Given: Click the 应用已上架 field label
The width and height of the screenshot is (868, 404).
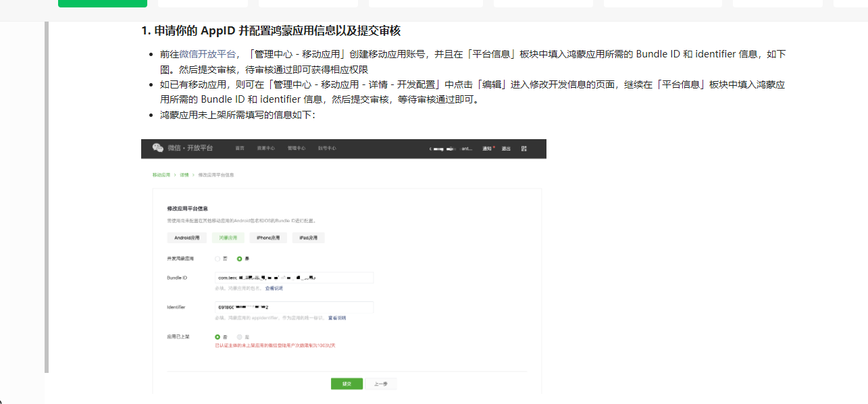Looking at the screenshot, I should pos(177,336).
